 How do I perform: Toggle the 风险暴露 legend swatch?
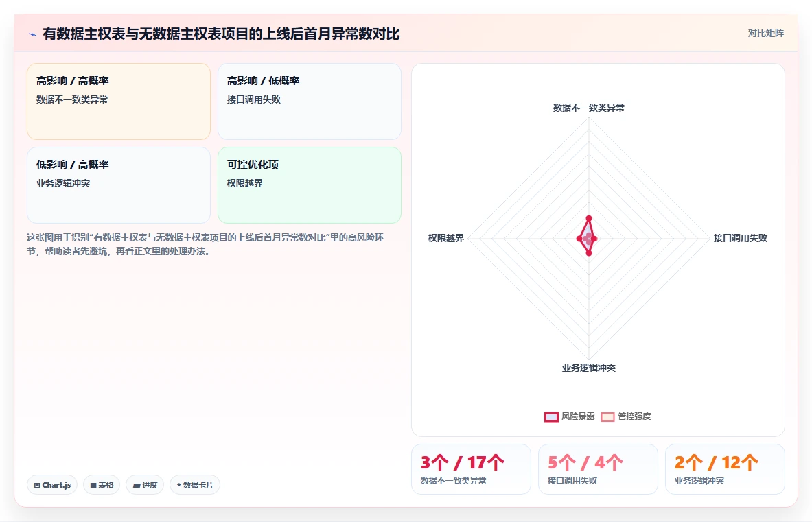[552, 416]
